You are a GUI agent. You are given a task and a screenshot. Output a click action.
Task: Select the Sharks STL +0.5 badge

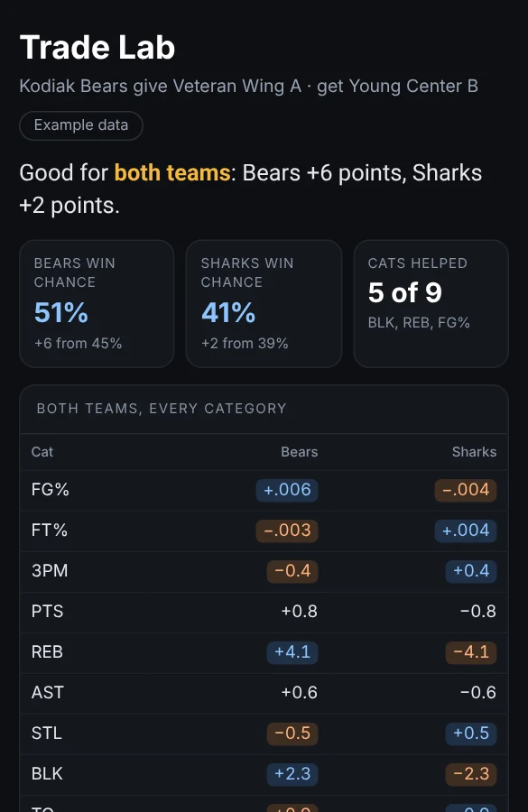coord(471,734)
